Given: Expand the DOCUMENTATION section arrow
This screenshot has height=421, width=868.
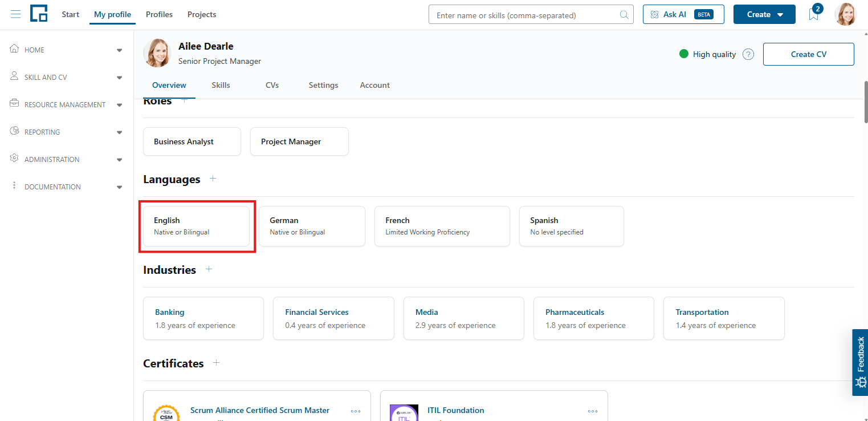Looking at the screenshot, I should coord(119,187).
